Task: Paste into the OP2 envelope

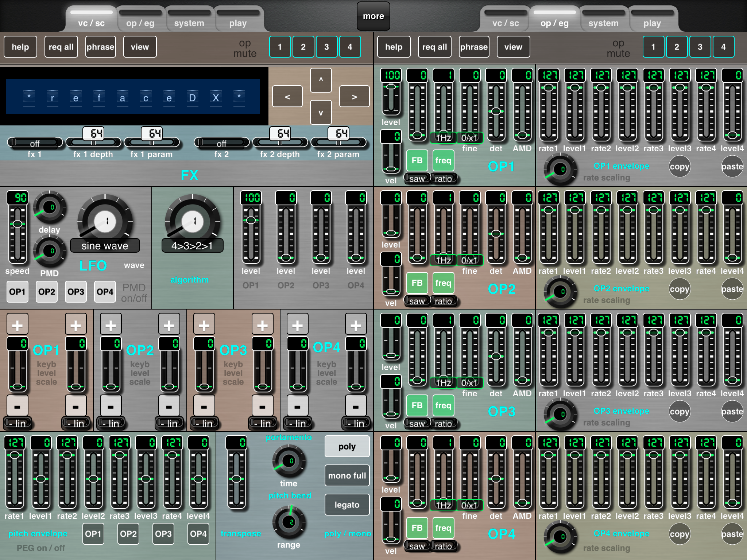Action: click(x=732, y=289)
